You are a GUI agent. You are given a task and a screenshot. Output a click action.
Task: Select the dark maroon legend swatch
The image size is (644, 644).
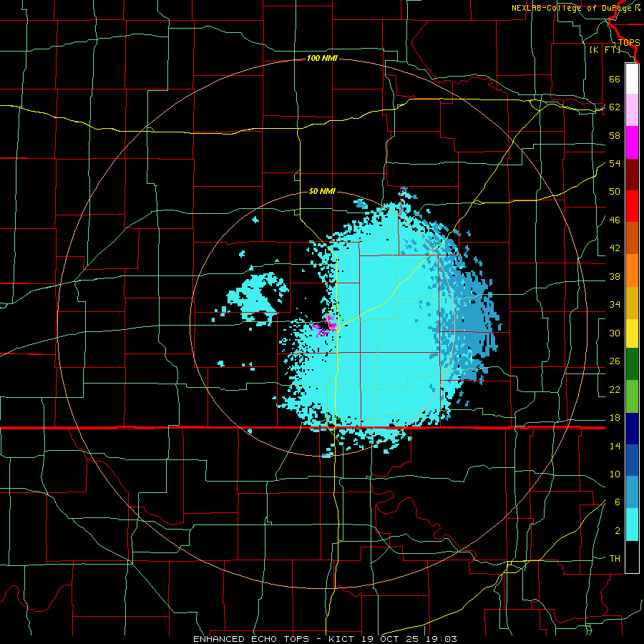[x=632, y=175]
